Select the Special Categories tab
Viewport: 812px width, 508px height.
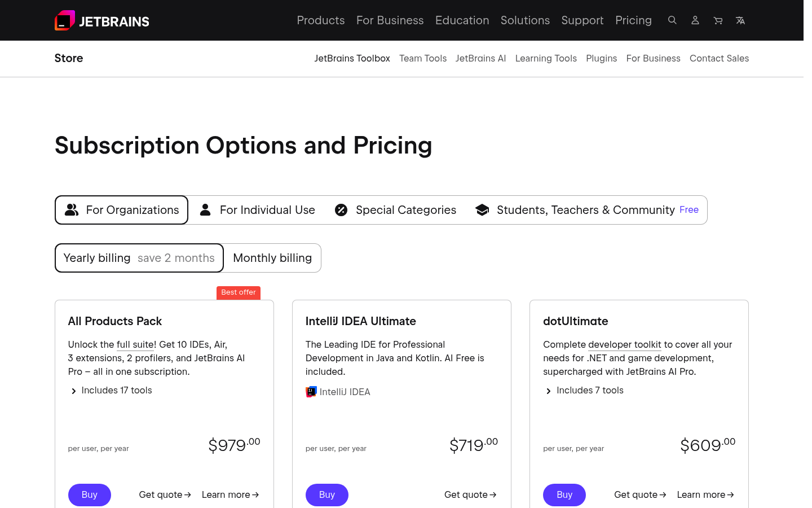[395, 210]
